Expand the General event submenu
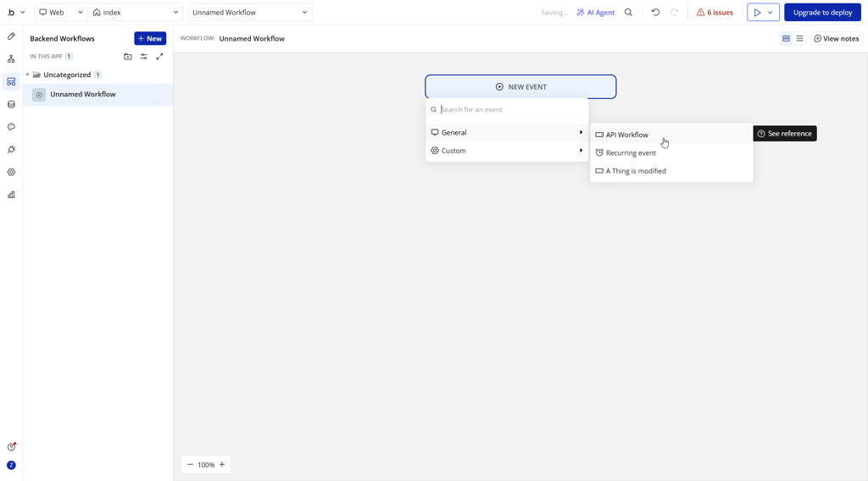The height and width of the screenshot is (481, 868). click(x=507, y=132)
